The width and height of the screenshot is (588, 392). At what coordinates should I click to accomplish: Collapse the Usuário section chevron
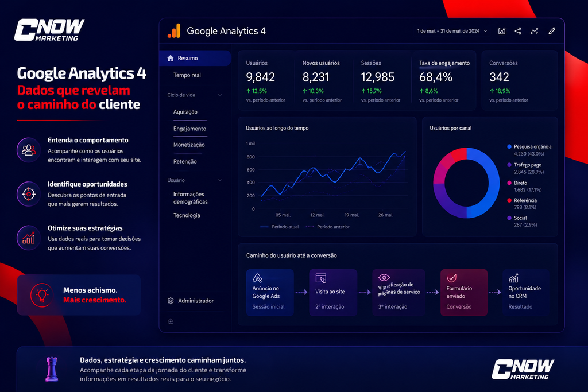220,180
